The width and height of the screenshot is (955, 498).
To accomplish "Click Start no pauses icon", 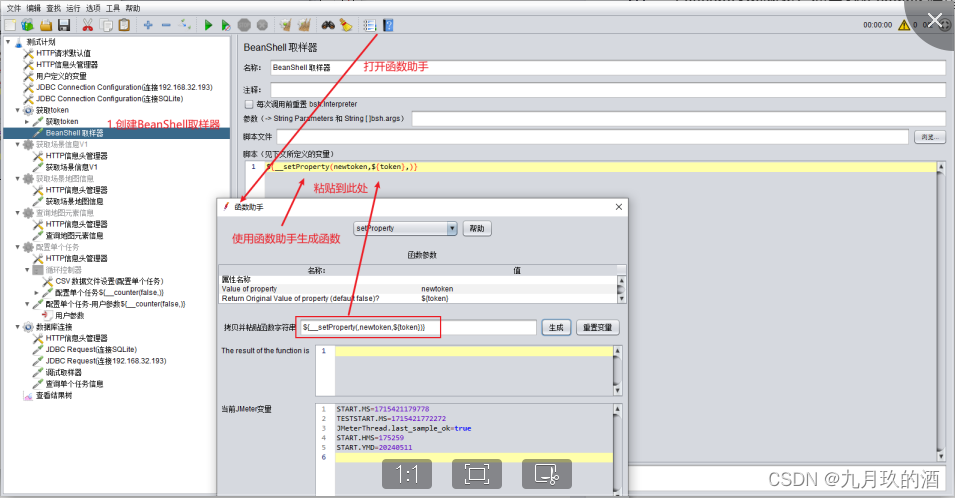I will tap(226, 25).
